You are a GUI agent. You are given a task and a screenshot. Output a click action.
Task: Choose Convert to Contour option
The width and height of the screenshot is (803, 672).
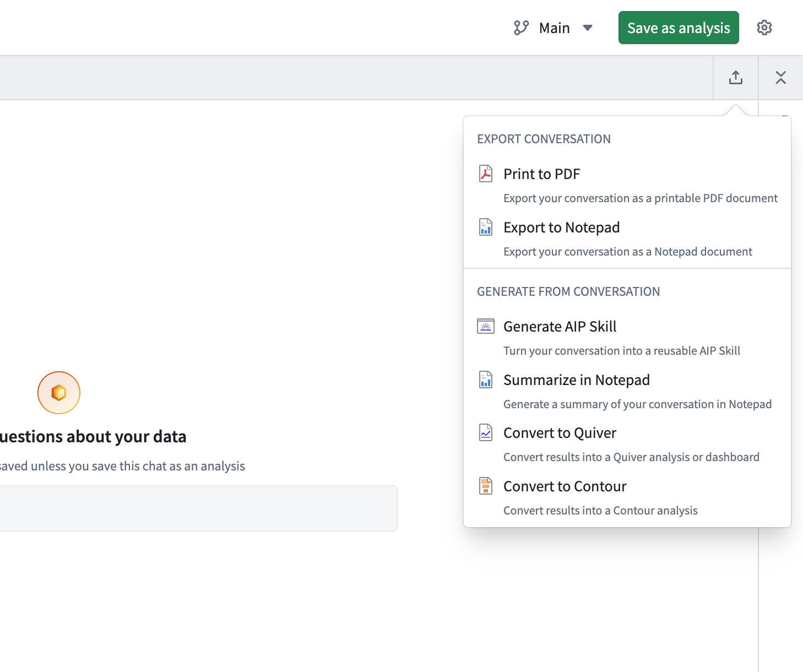pos(627,497)
